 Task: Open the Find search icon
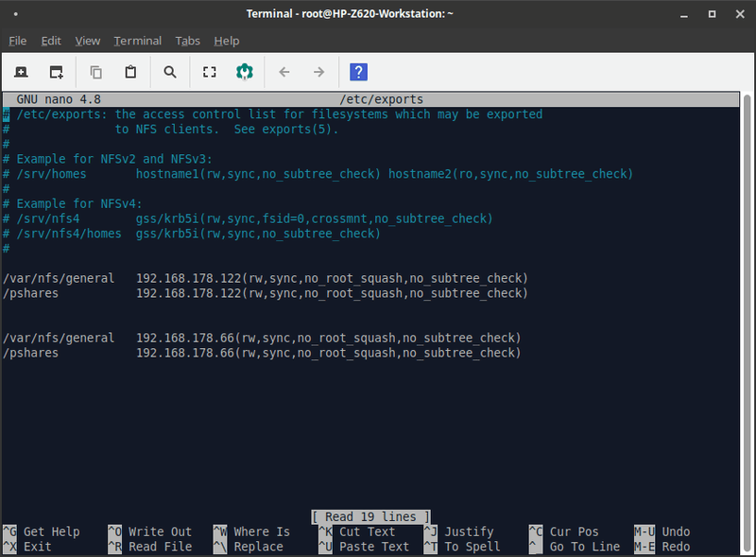170,73
